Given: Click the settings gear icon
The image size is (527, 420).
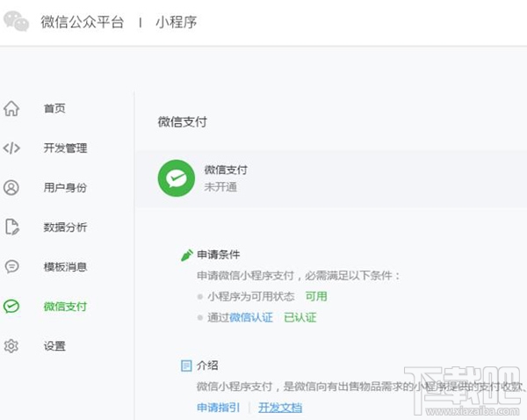Looking at the screenshot, I should coord(11,345).
